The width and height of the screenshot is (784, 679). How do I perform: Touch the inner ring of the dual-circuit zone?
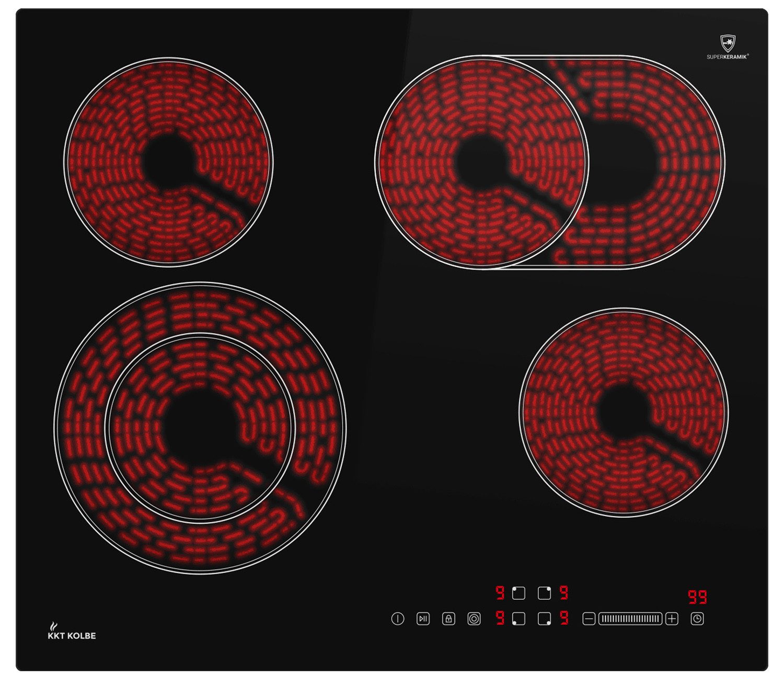point(200,427)
